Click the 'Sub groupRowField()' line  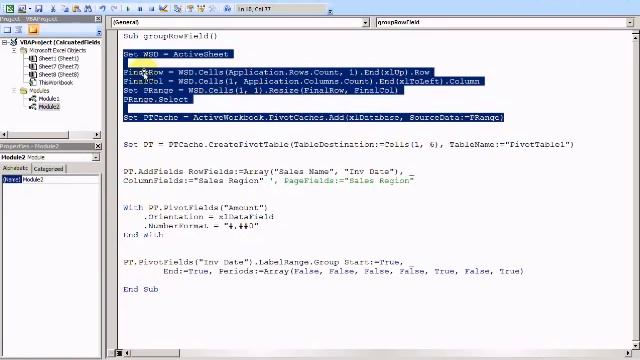(170, 36)
